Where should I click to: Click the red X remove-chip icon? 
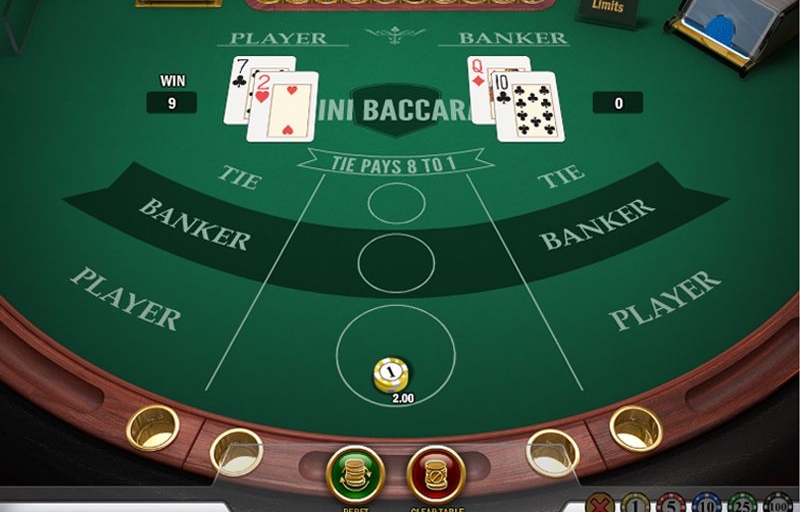[x=599, y=503]
